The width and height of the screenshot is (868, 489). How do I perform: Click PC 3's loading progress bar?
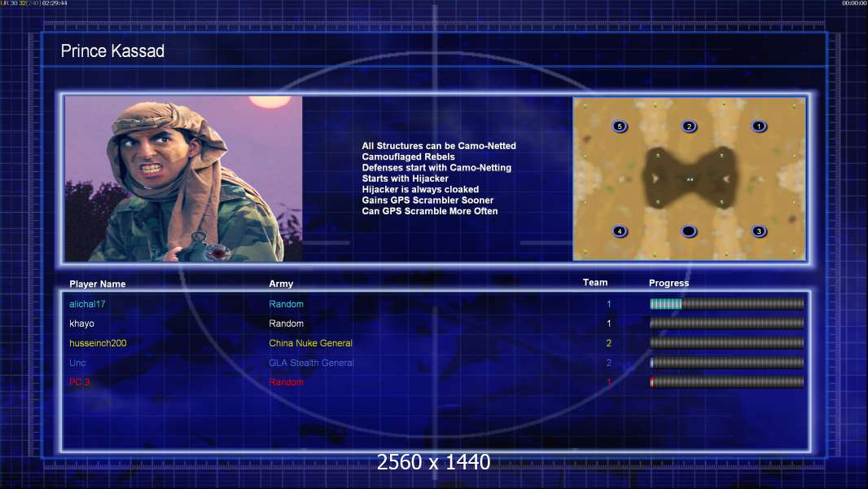pos(726,381)
